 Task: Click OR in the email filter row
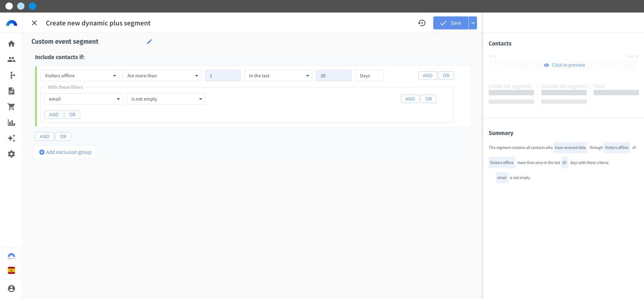[x=429, y=99]
